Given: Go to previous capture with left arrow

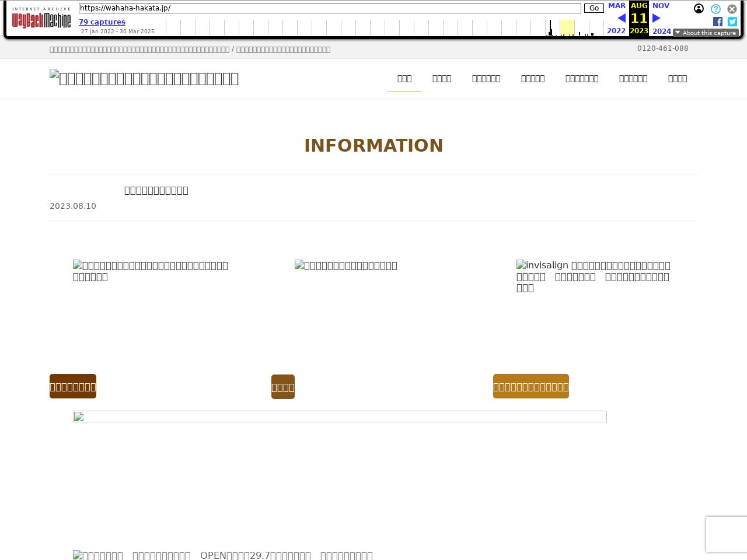Looking at the screenshot, I should click(622, 18).
